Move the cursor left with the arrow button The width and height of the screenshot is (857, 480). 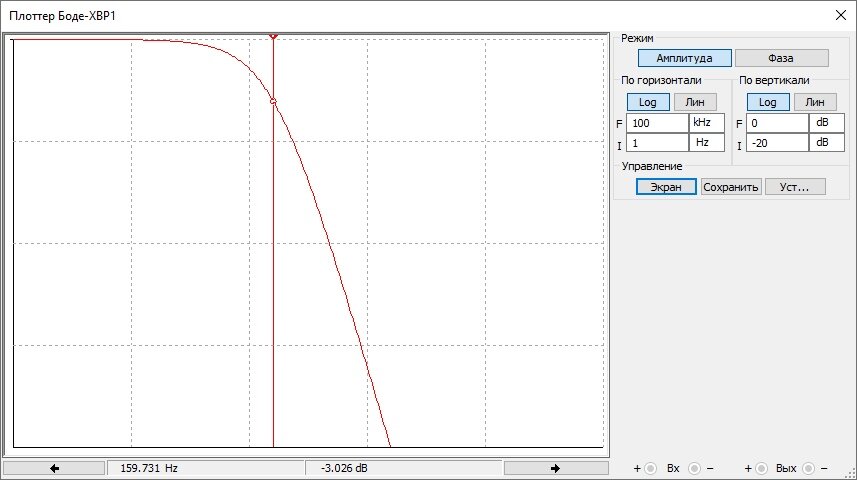click(54, 468)
